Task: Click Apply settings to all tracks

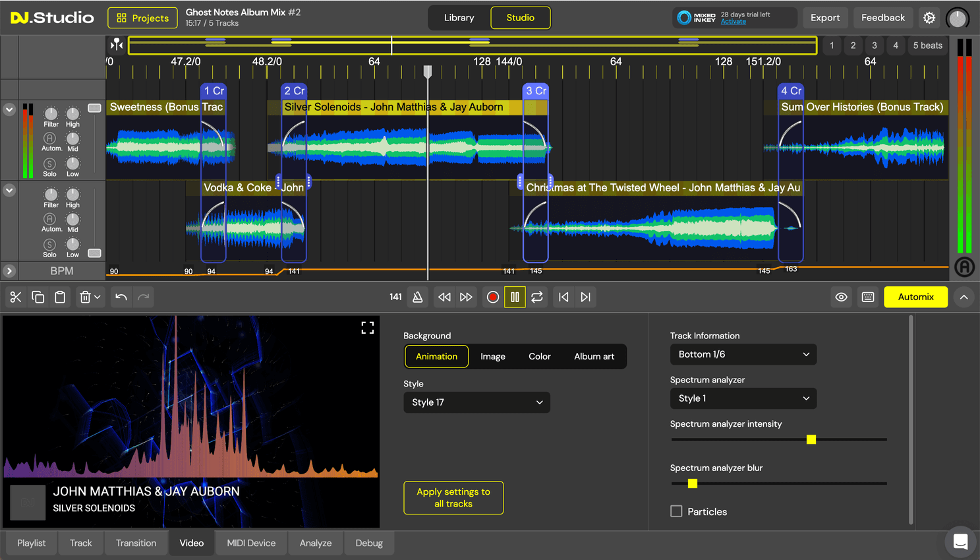Action: [453, 498]
